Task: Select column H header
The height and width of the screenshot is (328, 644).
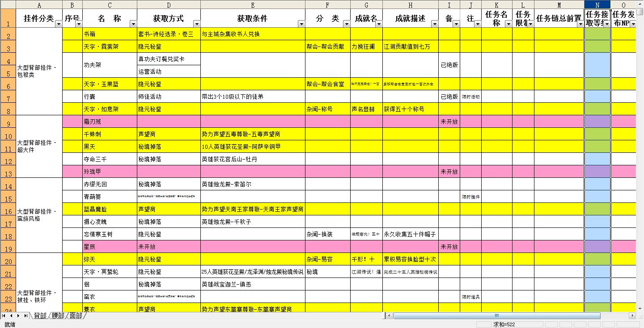Action: [x=410, y=4]
